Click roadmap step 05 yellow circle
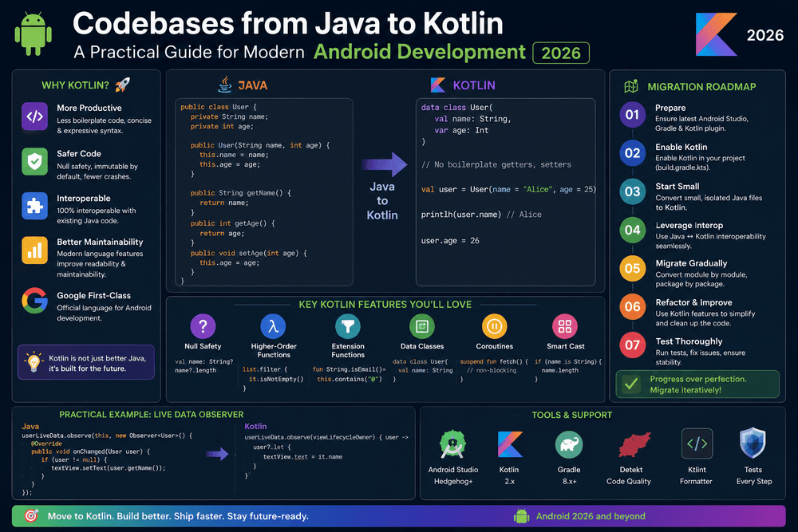The image size is (798, 532). (632, 268)
